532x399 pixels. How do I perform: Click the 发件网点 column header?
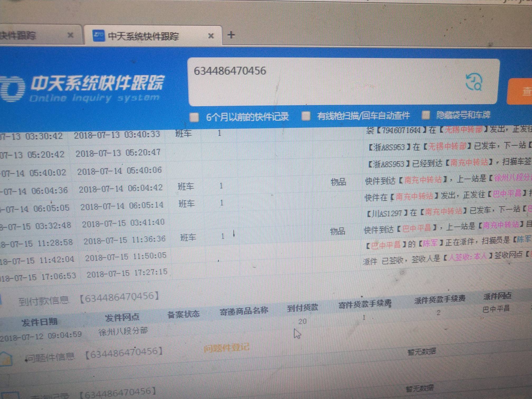pos(122,317)
